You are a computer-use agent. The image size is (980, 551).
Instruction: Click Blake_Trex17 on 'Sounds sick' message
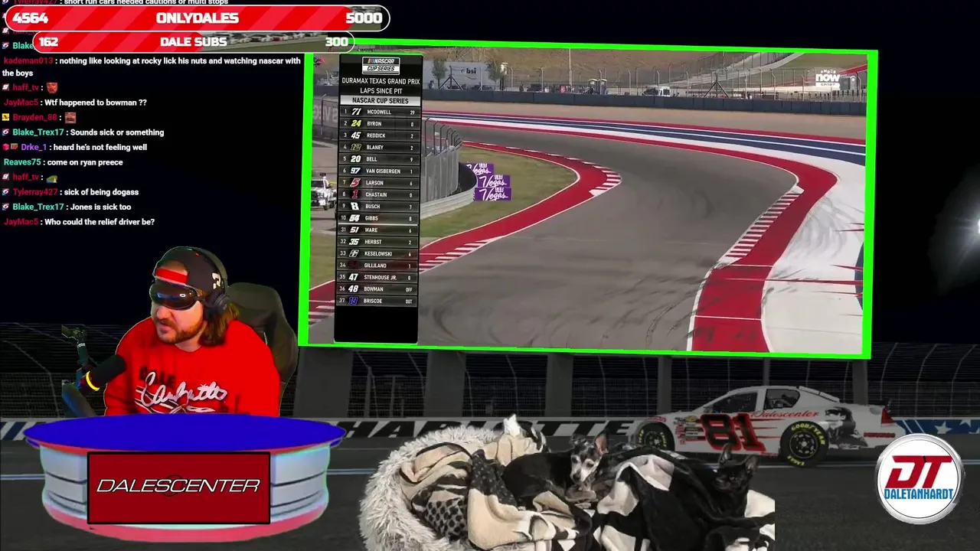[39, 132]
